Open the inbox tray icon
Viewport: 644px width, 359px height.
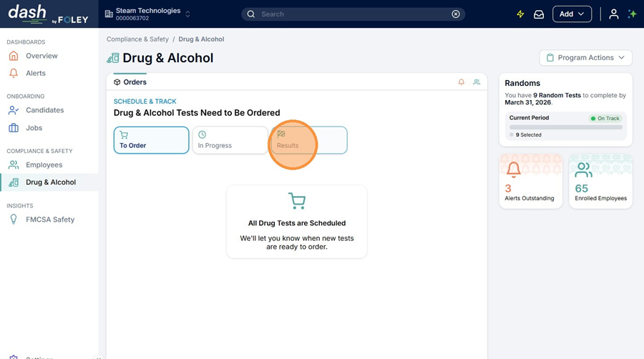point(539,14)
